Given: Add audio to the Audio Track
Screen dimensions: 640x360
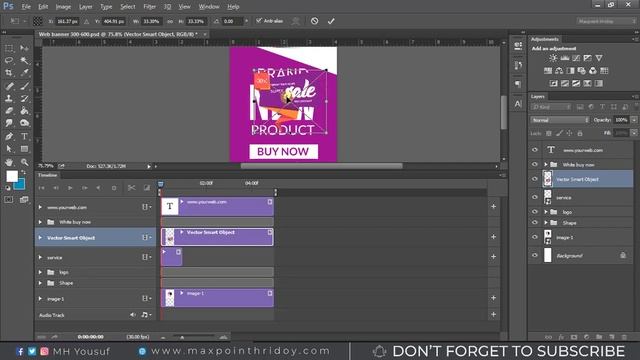Looking at the screenshot, I should [493, 314].
